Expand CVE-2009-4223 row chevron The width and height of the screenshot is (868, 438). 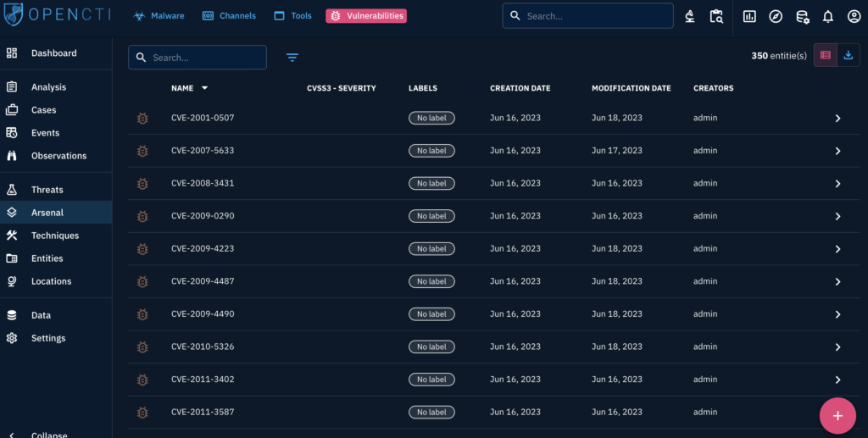[x=837, y=249]
